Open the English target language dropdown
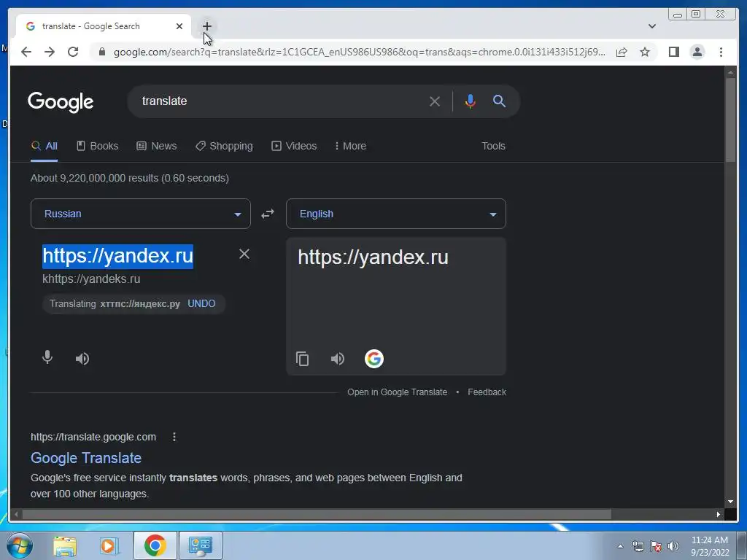This screenshot has width=747, height=560. (x=396, y=214)
